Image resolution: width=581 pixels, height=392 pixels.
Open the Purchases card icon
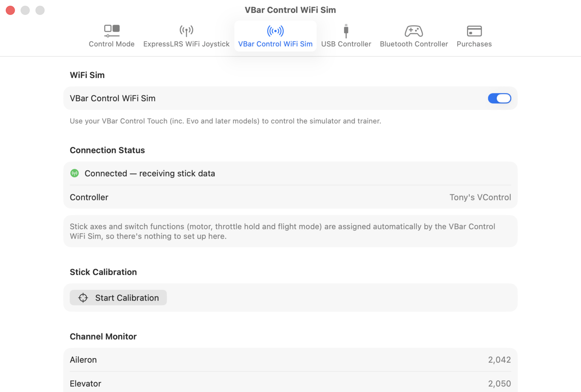(x=474, y=31)
